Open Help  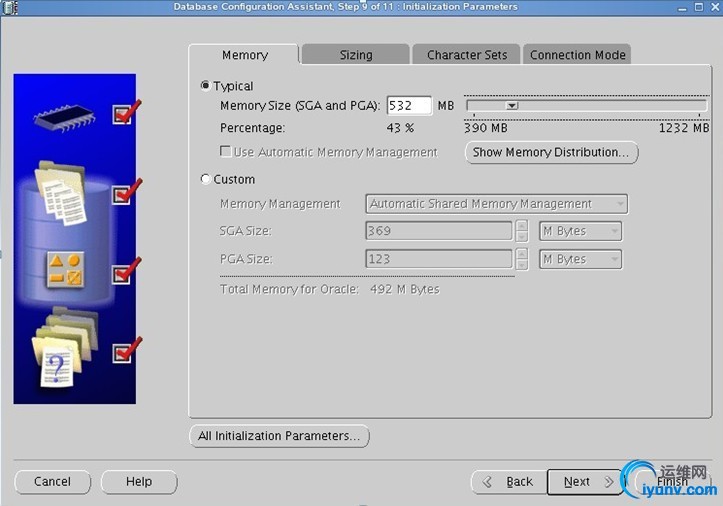139,482
